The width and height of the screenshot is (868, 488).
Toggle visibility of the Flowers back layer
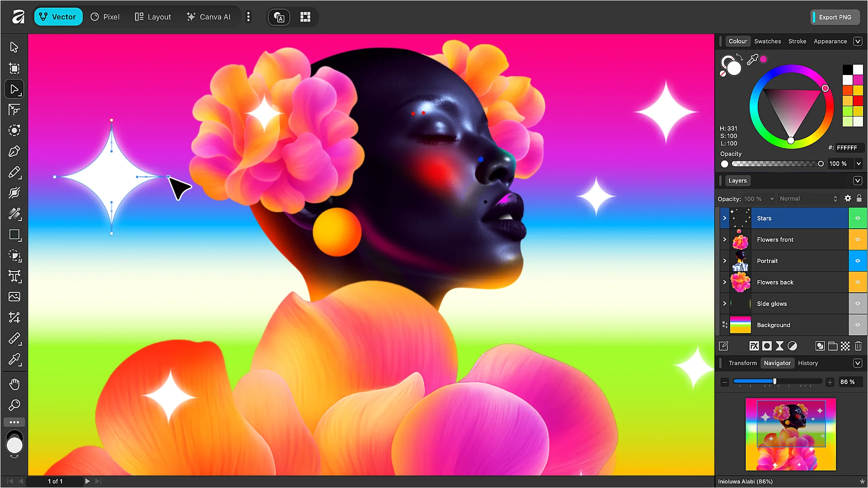858,282
